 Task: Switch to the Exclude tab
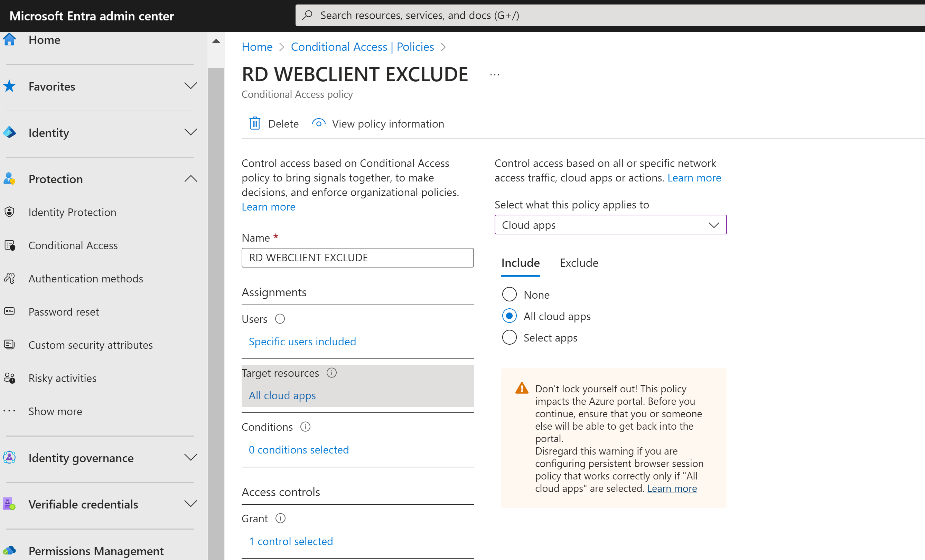(x=579, y=263)
